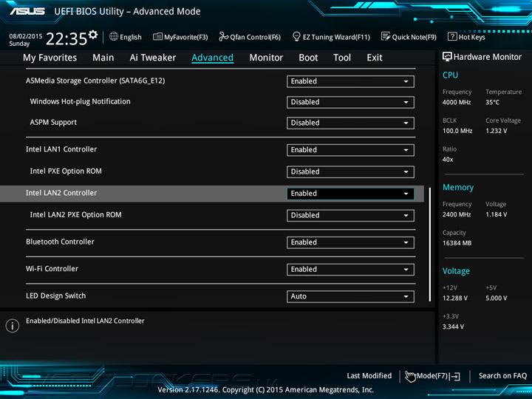This screenshot has width=532, height=399.
Task: Click the ASUS logo
Action: click(27, 12)
